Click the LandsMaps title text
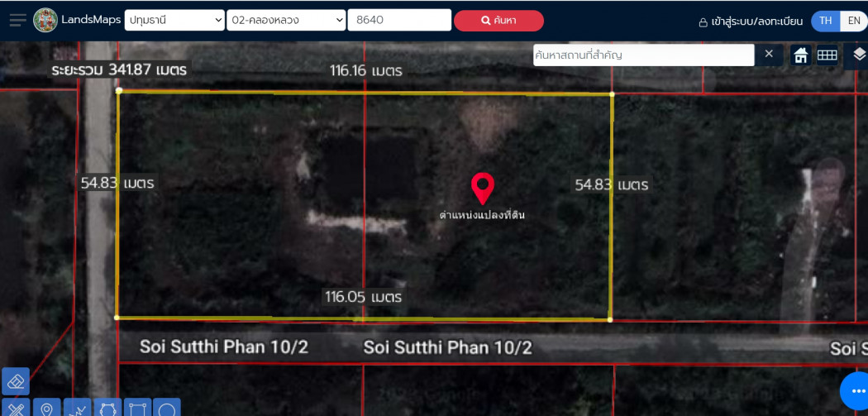This screenshot has height=416, width=868. [x=91, y=19]
